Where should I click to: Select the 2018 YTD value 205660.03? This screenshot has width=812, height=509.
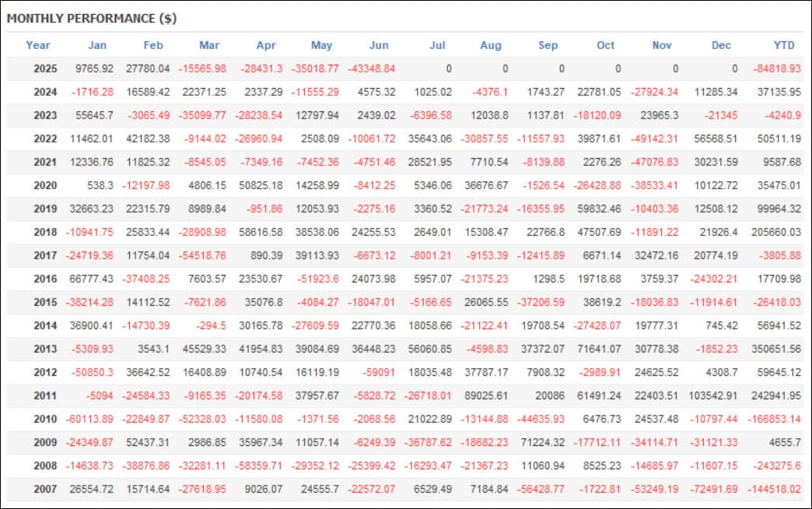(776, 232)
